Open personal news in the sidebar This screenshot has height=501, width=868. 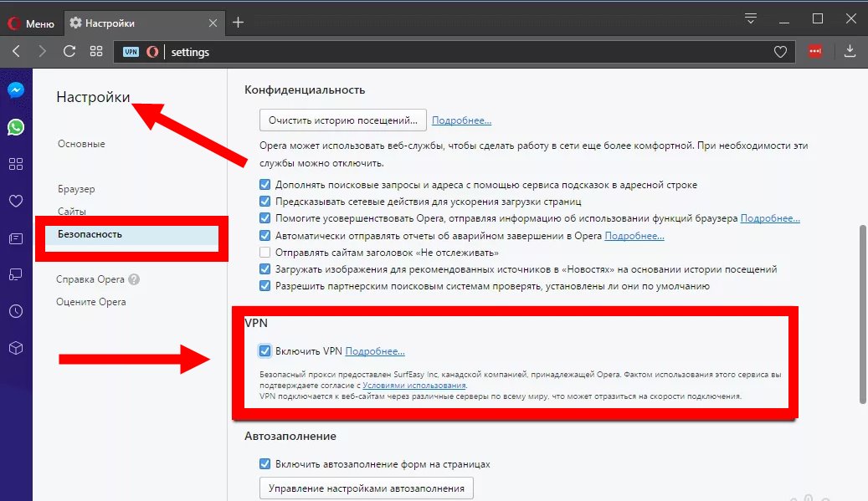coord(16,238)
